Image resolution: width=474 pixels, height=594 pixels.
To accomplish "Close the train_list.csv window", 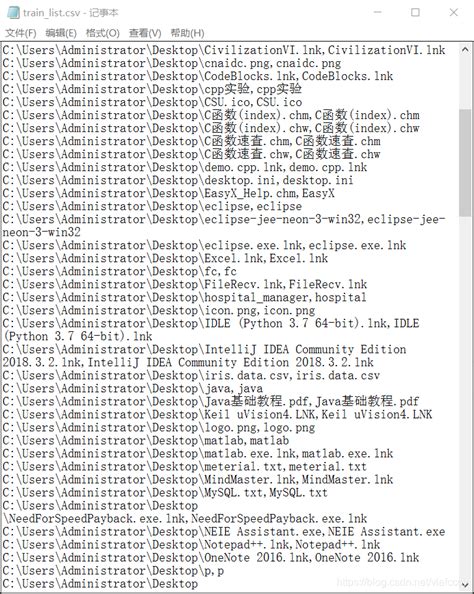I will click(x=454, y=13).
